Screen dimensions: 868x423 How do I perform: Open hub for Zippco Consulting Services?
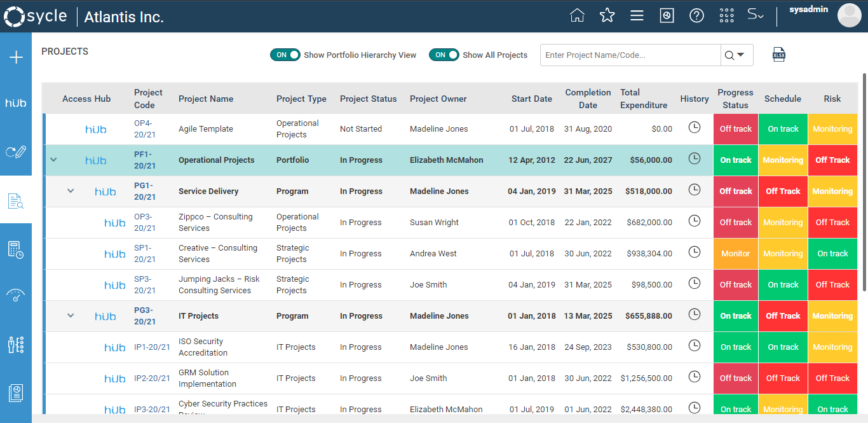(x=115, y=223)
